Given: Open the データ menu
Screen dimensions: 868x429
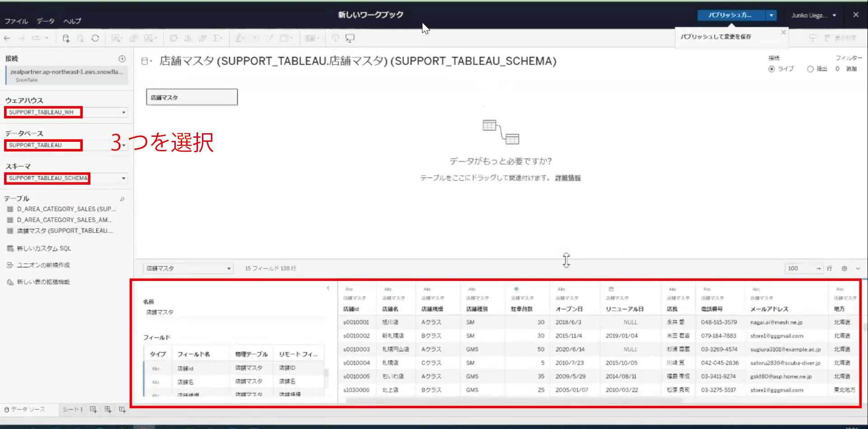Looking at the screenshot, I should pyautogui.click(x=46, y=21).
